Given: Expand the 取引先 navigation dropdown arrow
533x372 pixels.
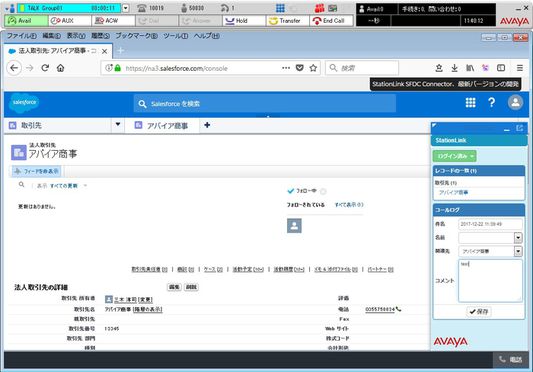Looking at the screenshot, I should 118,124.
